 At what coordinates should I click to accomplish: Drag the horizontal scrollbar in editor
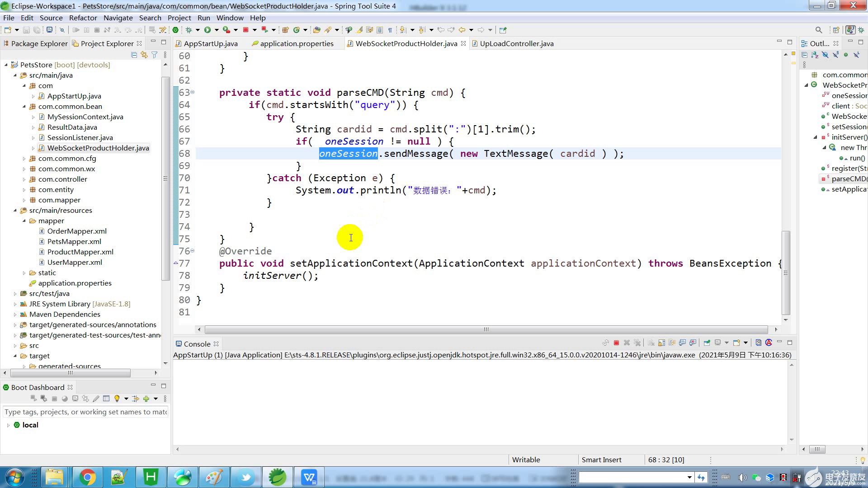click(487, 329)
